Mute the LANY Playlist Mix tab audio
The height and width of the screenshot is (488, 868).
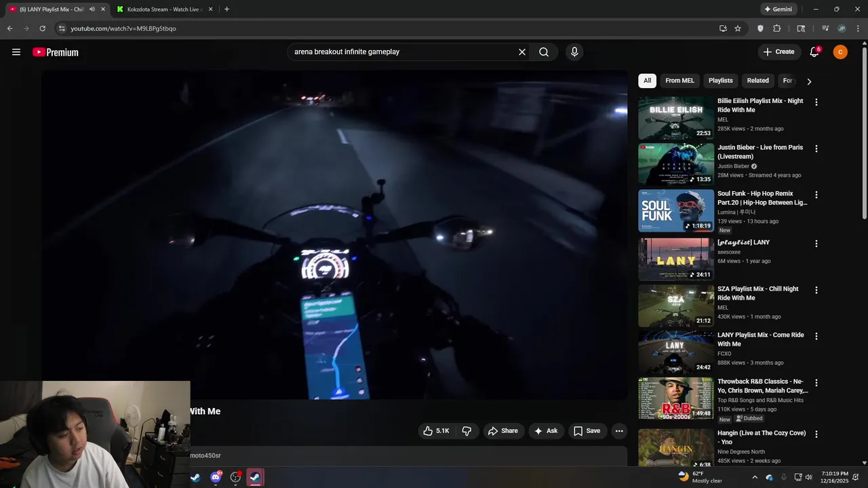pos(92,9)
